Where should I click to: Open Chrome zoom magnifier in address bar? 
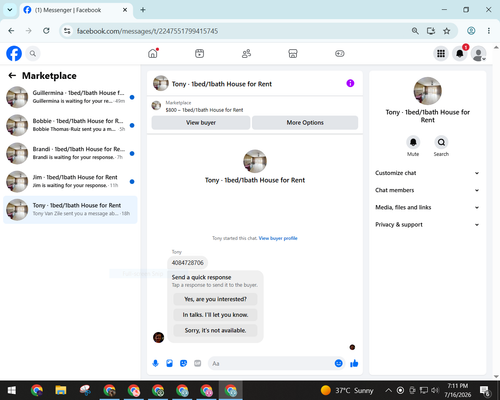pyautogui.click(x=415, y=31)
